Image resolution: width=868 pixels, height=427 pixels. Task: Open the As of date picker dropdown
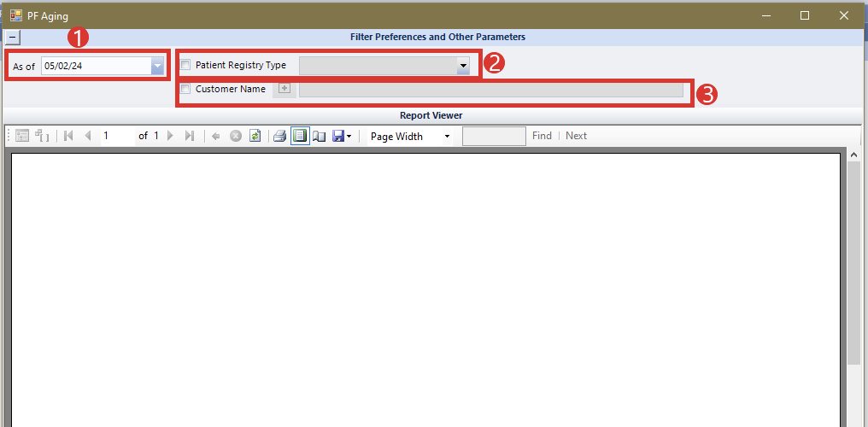[157, 66]
